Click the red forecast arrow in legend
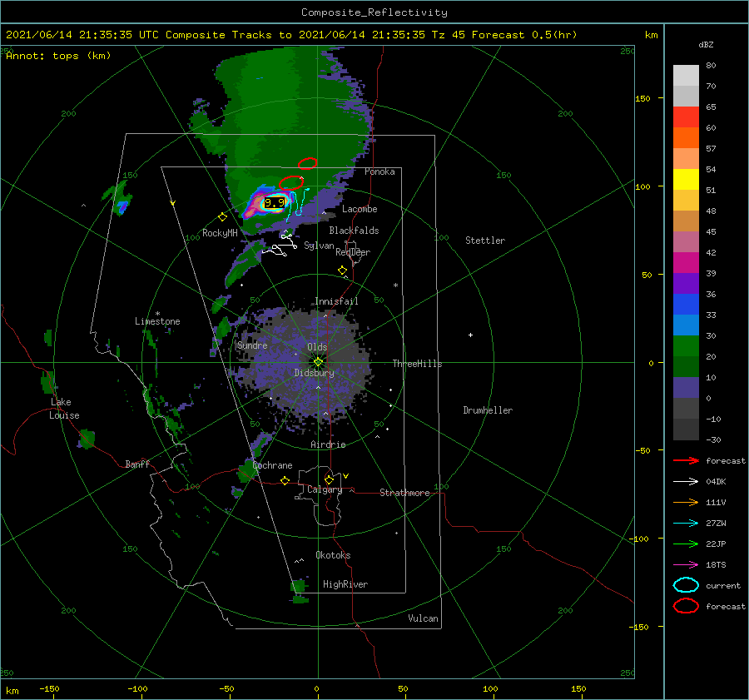The height and width of the screenshot is (700, 749). tap(686, 460)
